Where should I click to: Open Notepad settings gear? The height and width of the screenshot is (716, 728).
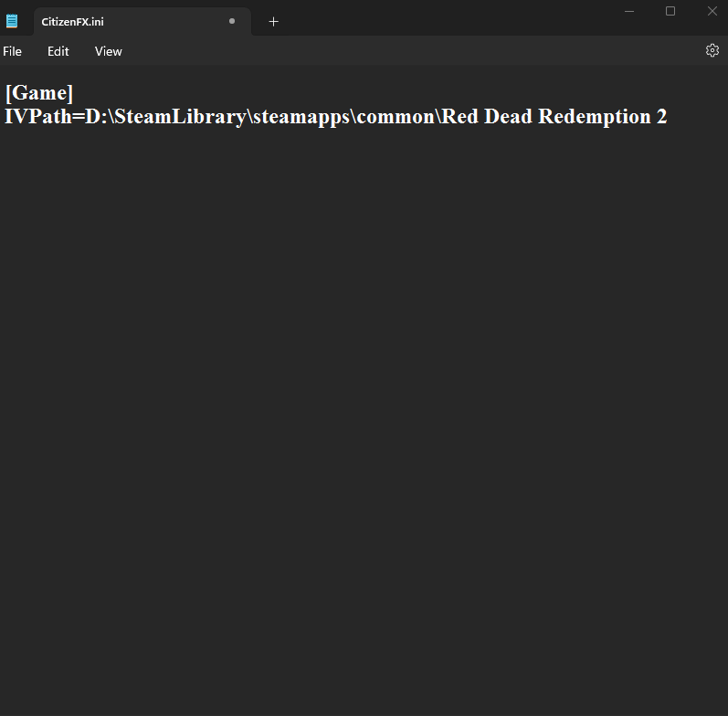pyautogui.click(x=712, y=50)
